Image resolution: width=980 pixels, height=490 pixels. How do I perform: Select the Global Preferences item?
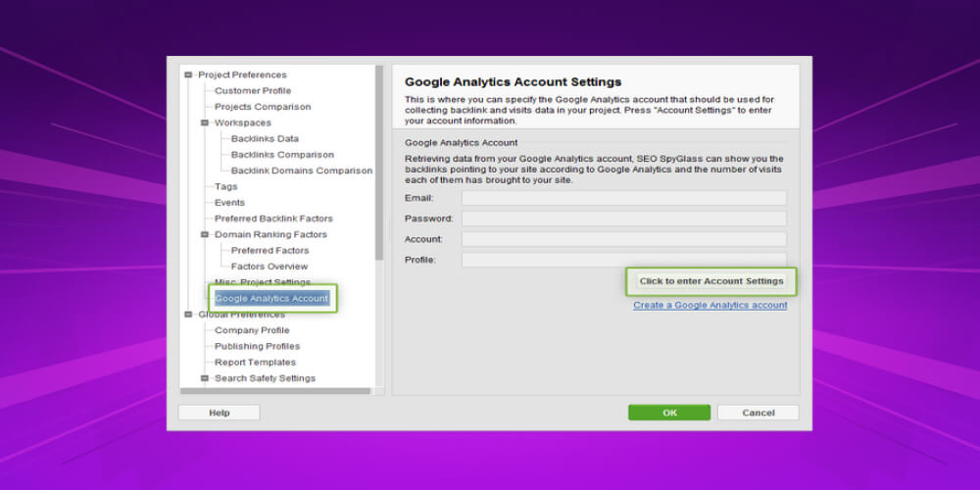click(241, 315)
